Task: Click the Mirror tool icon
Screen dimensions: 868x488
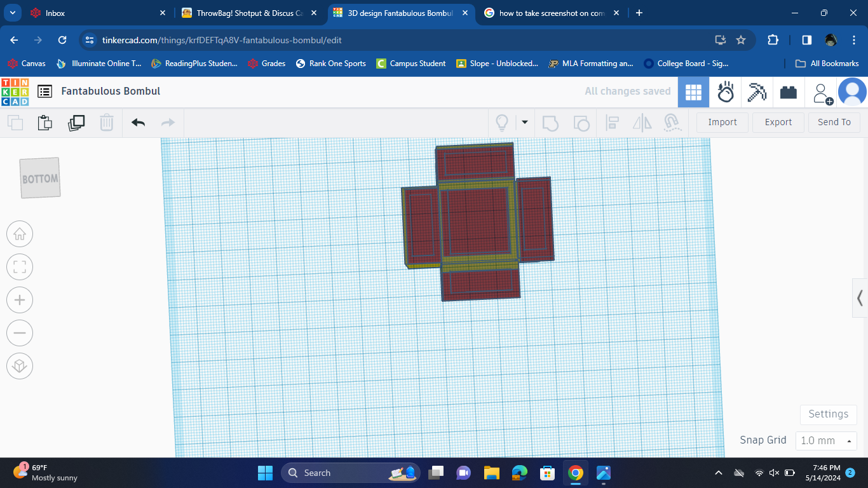Action: coord(642,123)
